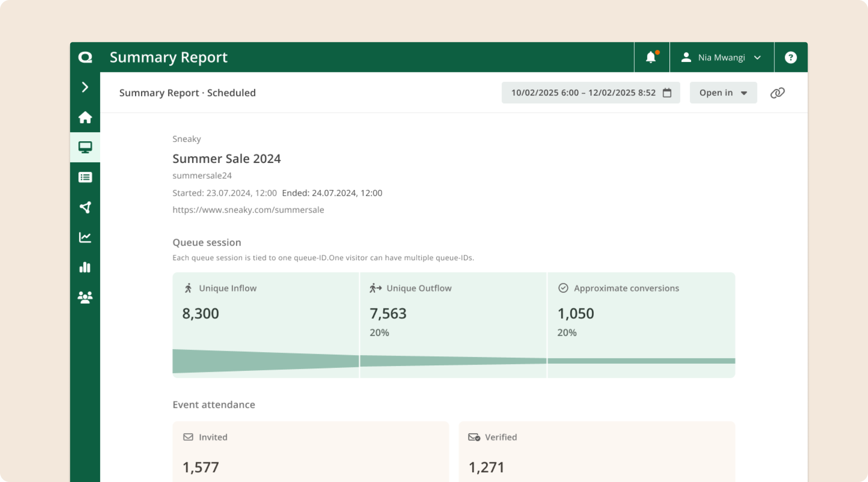Open notifications bell icon
The width and height of the screenshot is (868, 482).
(x=651, y=57)
